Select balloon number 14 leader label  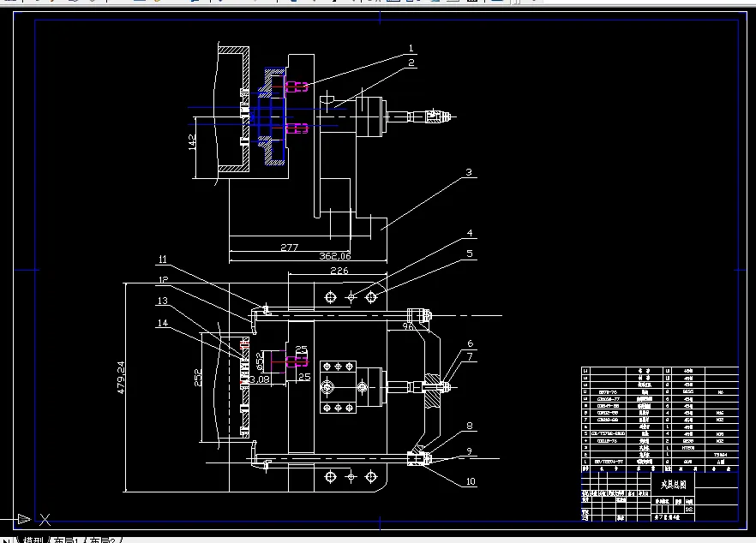tap(163, 323)
